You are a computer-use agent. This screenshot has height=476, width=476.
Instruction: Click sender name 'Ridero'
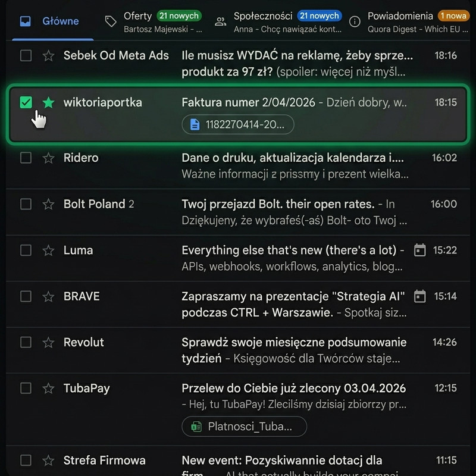coord(81,158)
